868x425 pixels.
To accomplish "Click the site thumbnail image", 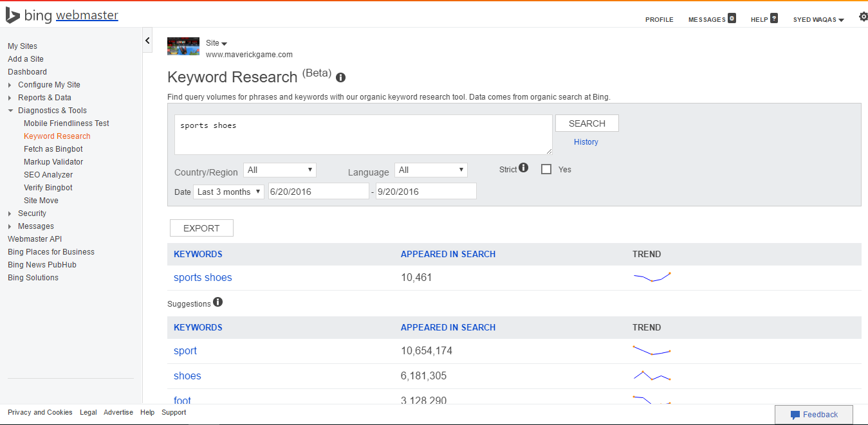I will point(183,46).
